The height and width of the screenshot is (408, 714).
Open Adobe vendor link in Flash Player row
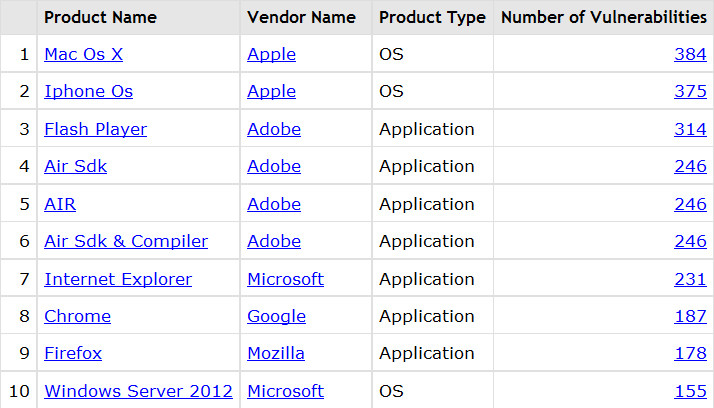tap(274, 129)
